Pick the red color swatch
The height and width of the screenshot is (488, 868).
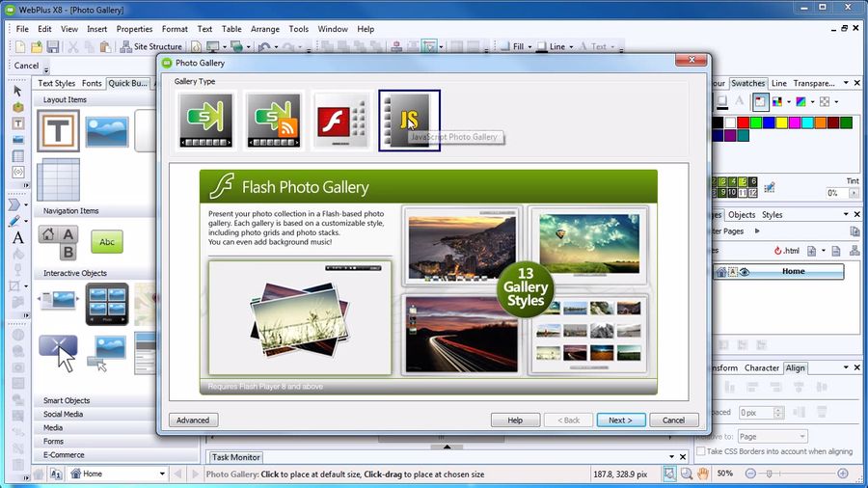(743, 122)
